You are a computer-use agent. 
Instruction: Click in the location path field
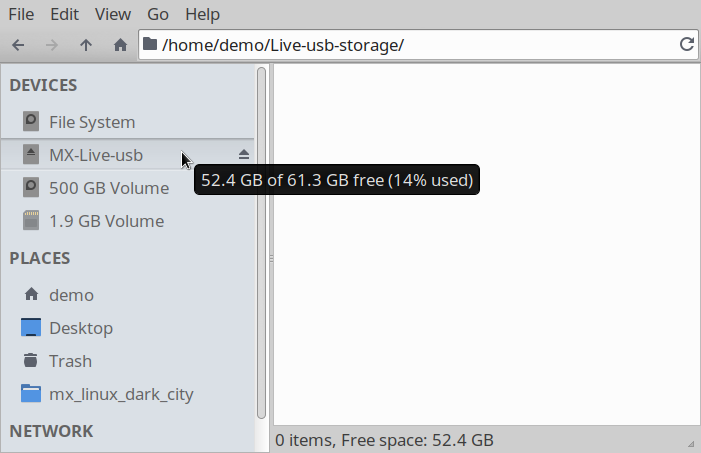(x=418, y=45)
